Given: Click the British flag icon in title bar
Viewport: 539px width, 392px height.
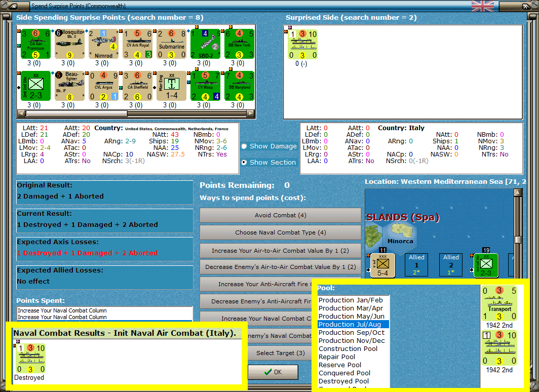Looking at the screenshot, I should point(483,6).
